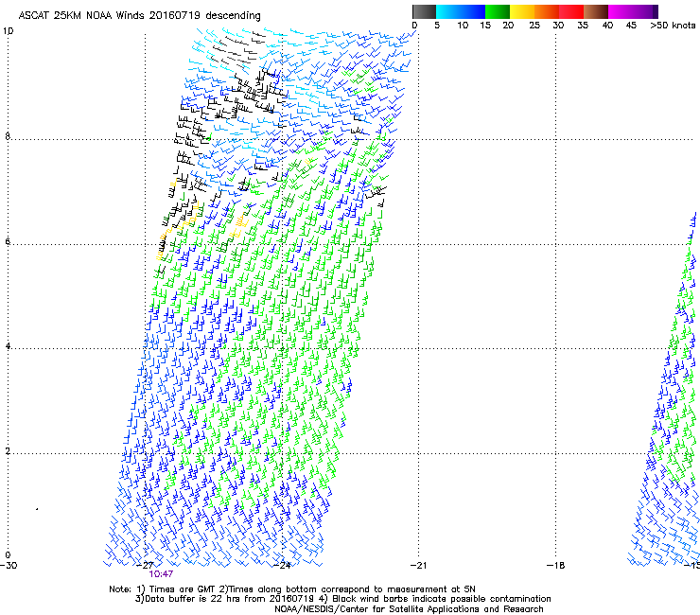Click the "25" label under the color bar
The width and height of the screenshot is (700, 615).
coord(534,26)
